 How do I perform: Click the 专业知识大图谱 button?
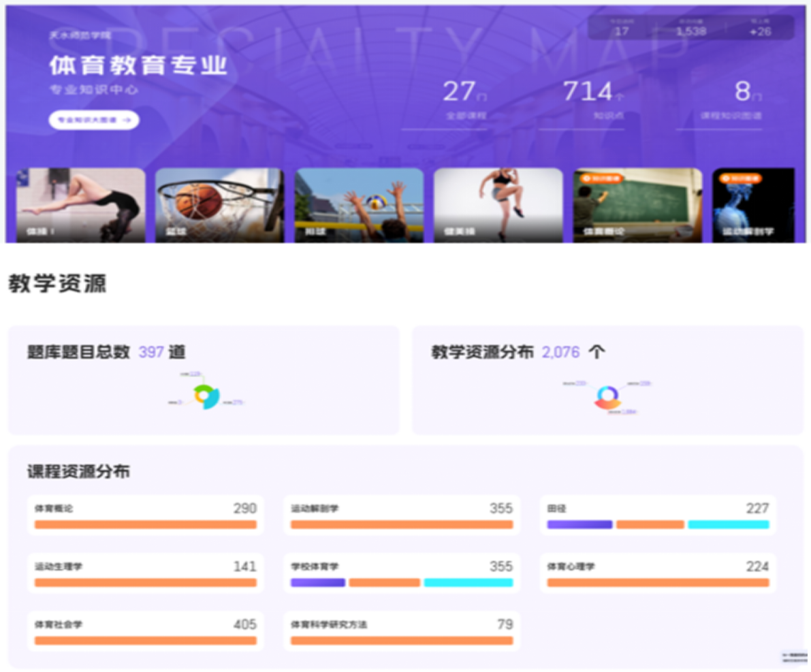pos(94,120)
